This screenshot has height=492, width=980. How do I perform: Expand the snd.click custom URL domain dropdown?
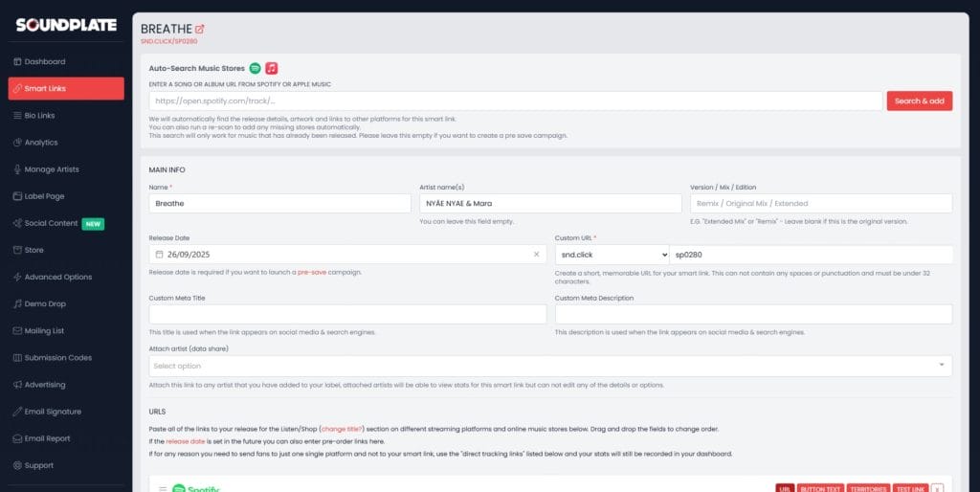(x=612, y=255)
